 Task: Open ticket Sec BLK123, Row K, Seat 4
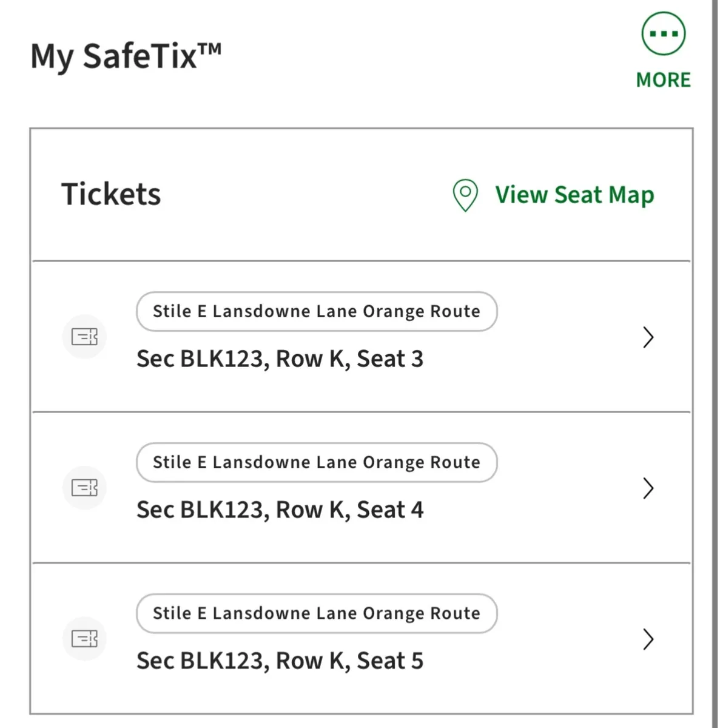pyautogui.click(x=280, y=510)
